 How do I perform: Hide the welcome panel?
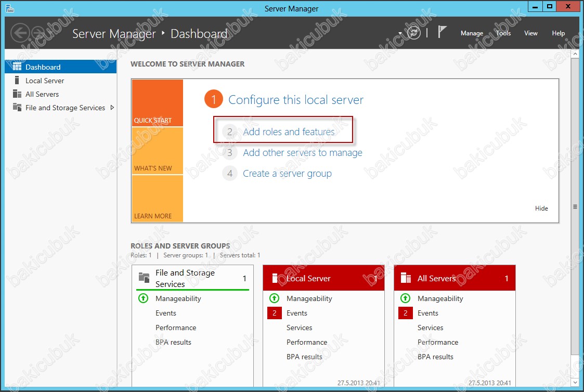coord(541,208)
